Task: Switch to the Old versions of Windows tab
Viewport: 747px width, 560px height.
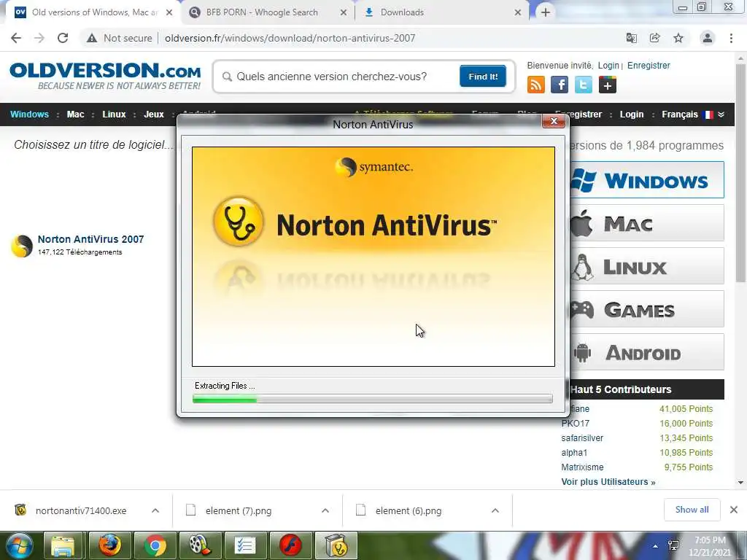Action: pyautogui.click(x=94, y=12)
